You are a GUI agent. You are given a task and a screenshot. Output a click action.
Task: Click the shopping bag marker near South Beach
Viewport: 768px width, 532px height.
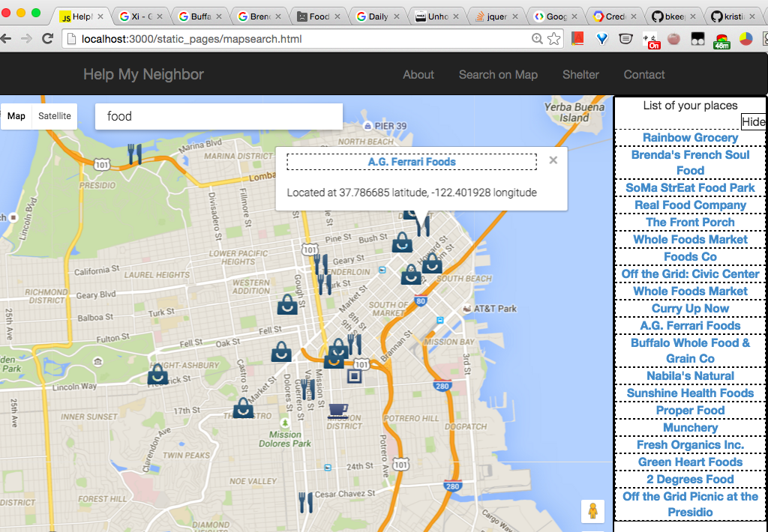coord(432,263)
